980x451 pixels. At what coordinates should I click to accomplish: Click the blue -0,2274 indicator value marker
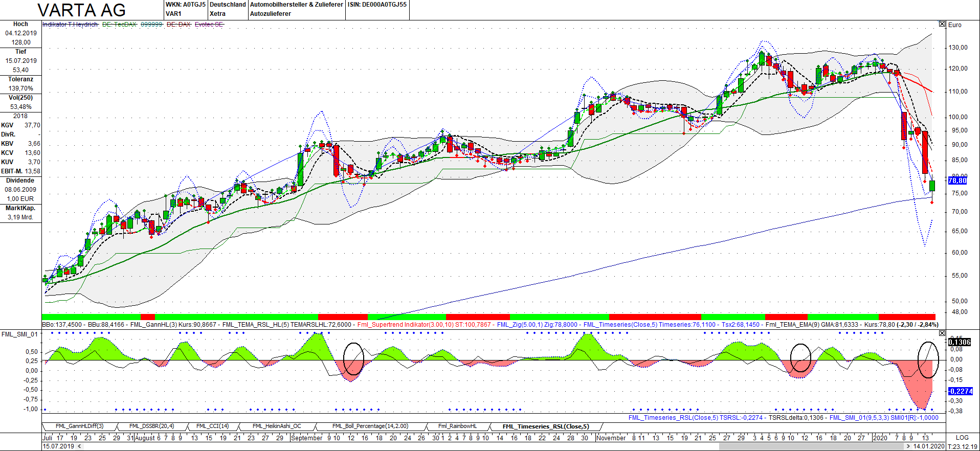961,391
